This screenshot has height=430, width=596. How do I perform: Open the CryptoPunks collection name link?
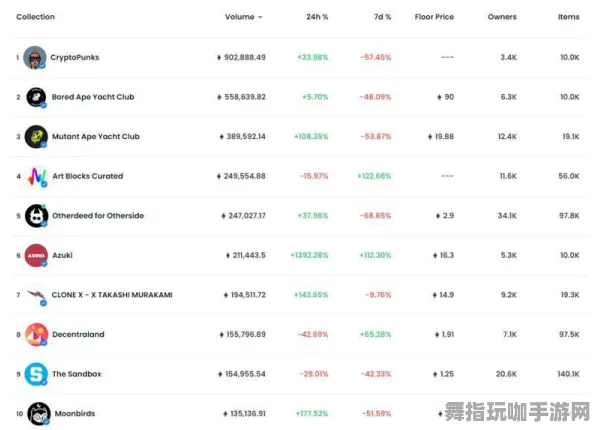[x=75, y=57]
